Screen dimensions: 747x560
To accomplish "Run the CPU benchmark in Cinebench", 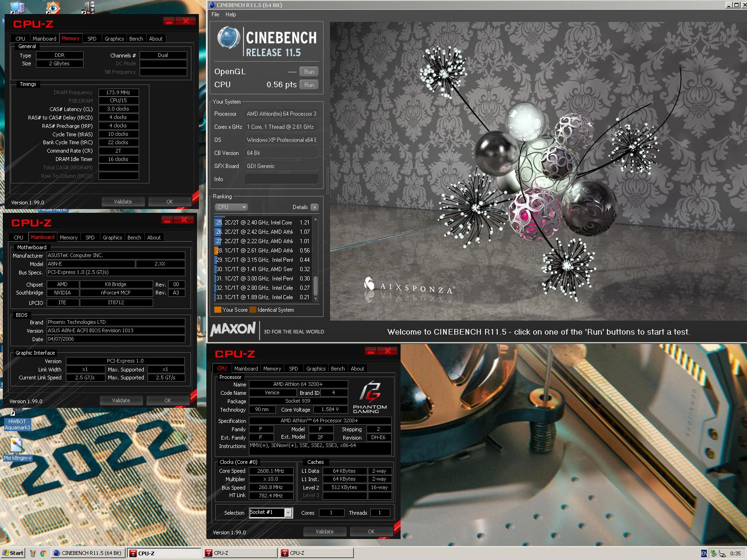I will (309, 85).
